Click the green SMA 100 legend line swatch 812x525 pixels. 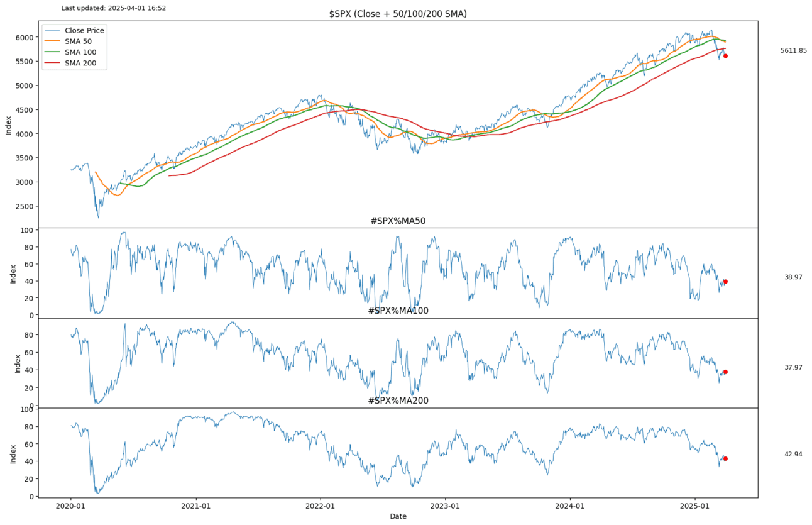pyautogui.click(x=52, y=52)
